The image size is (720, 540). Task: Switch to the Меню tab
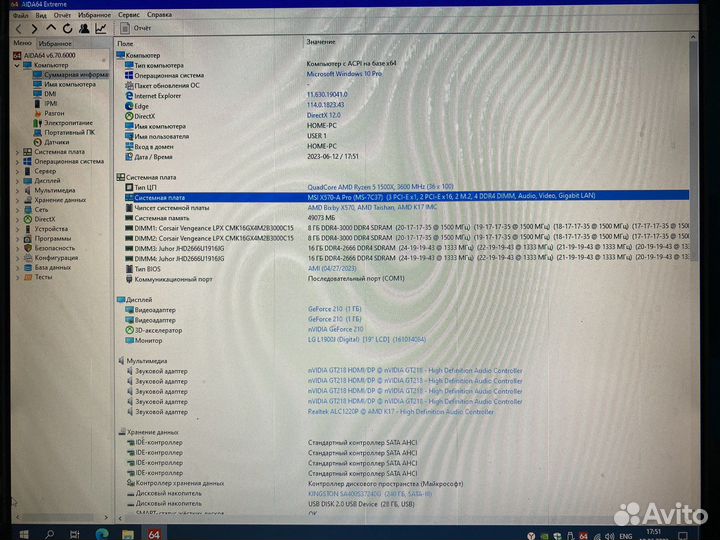[x=22, y=43]
